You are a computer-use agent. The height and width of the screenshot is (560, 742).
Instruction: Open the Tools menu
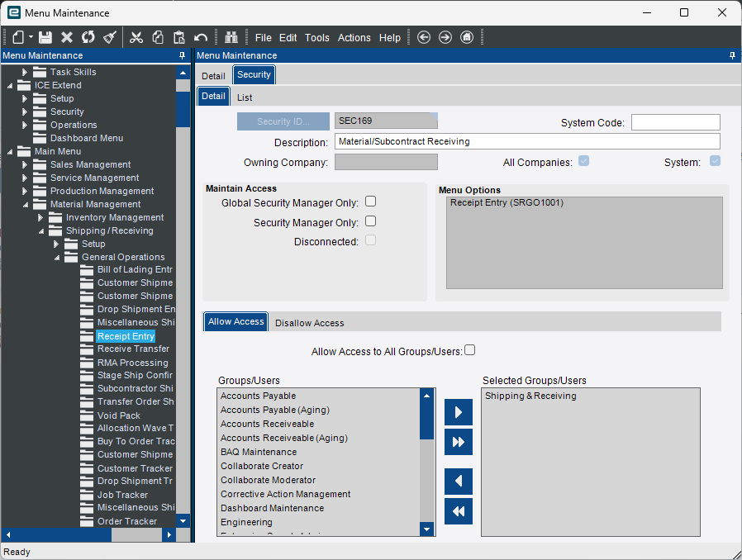316,38
